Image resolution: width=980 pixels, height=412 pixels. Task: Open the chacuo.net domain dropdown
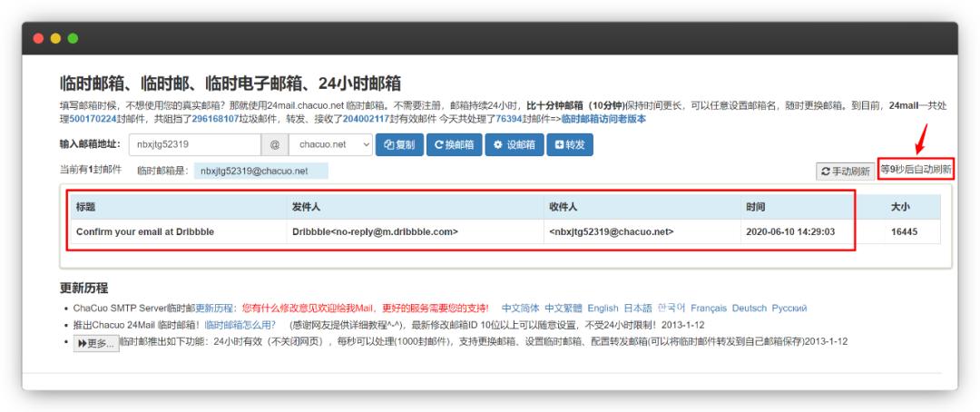click(x=330, y=144)
